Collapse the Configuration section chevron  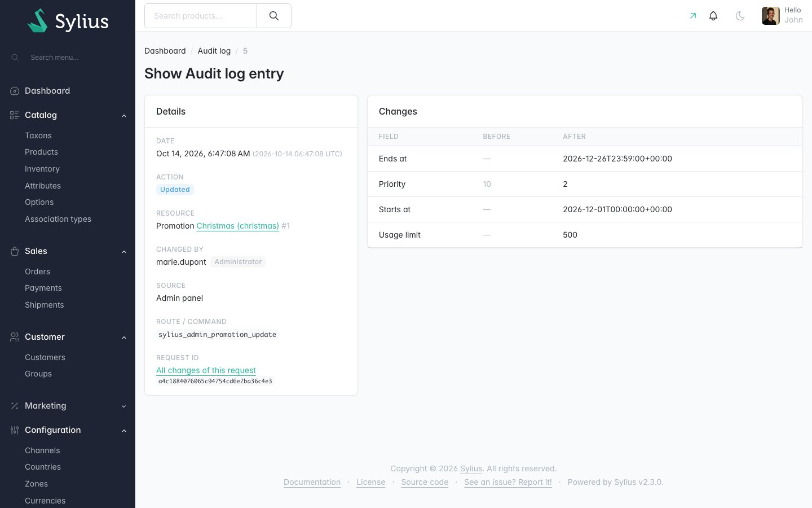pos(124,431)
